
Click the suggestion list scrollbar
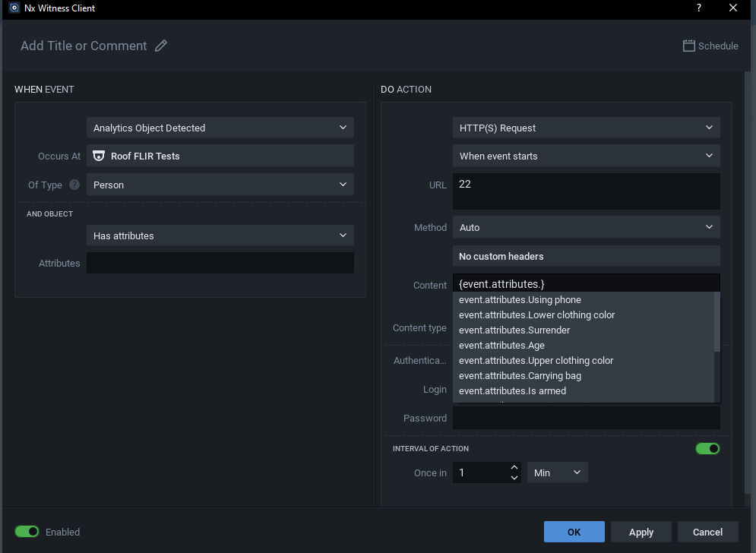click(x=717, y=322)
